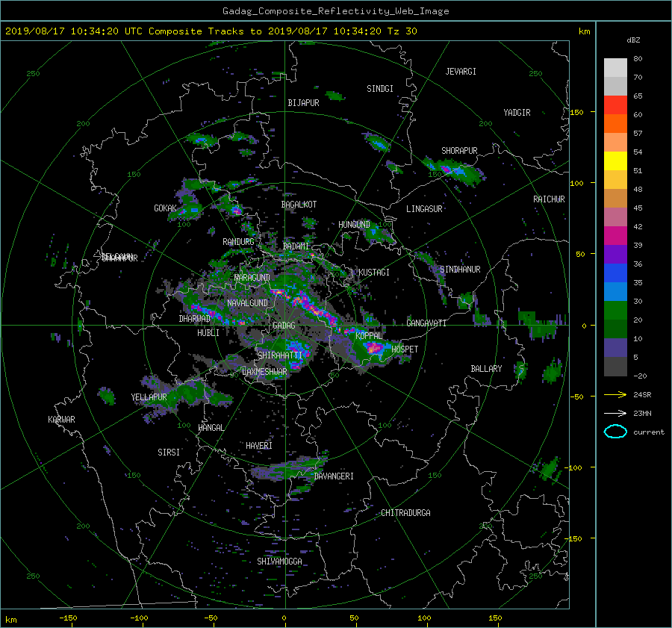Click the SHIVAMOGGA city label
Viewport: 672px width, 628px height.
click(279, 561)
